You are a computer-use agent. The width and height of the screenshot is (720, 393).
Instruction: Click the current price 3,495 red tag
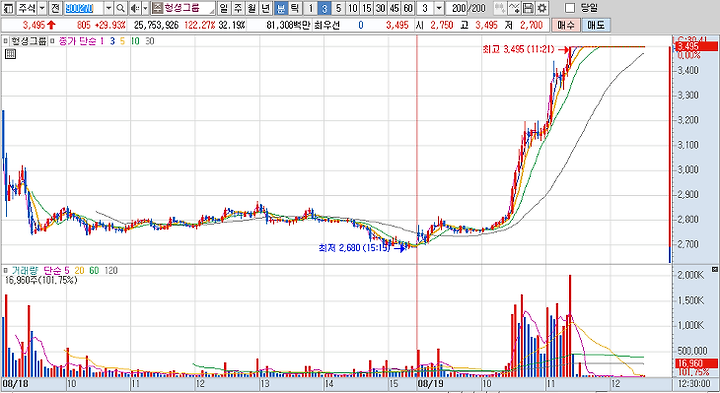(697, 46)
